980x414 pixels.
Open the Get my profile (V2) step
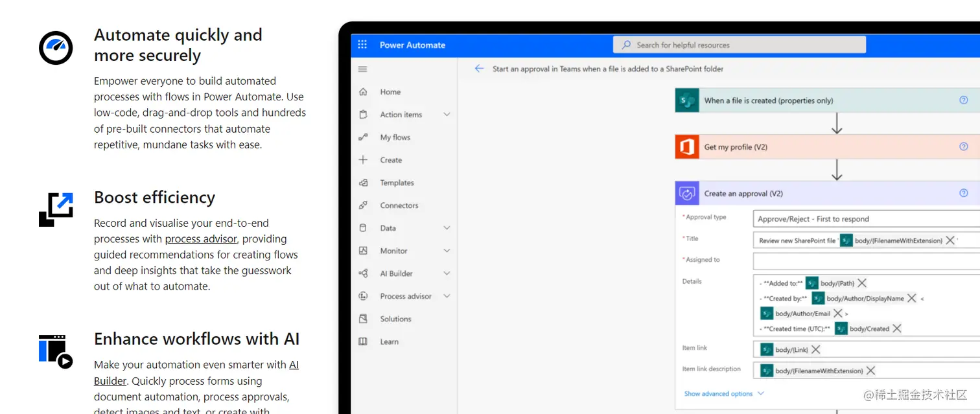click(828, 147)
